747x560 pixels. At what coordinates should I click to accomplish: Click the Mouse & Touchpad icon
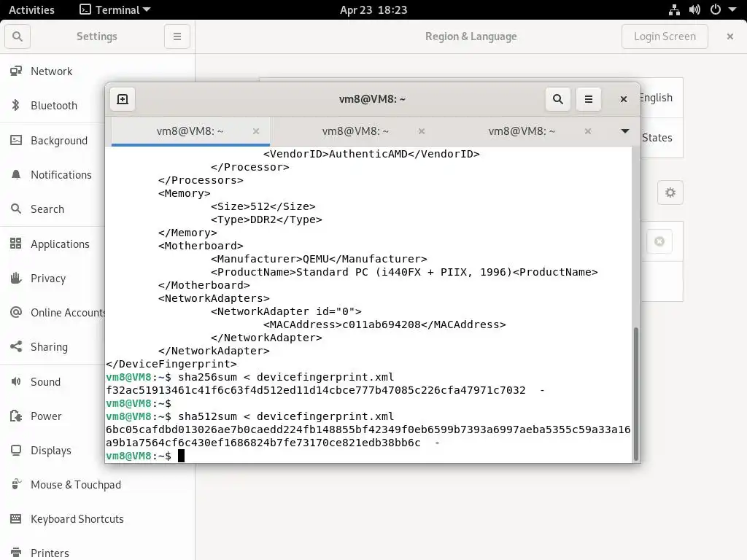coord(16,484)
